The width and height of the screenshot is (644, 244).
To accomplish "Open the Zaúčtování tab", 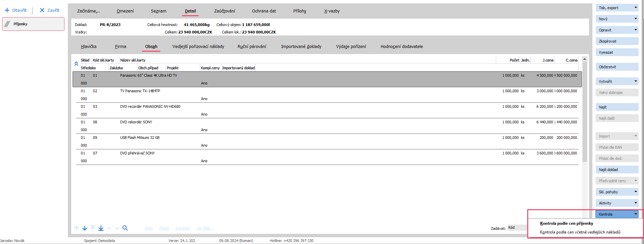I will 224,11.
